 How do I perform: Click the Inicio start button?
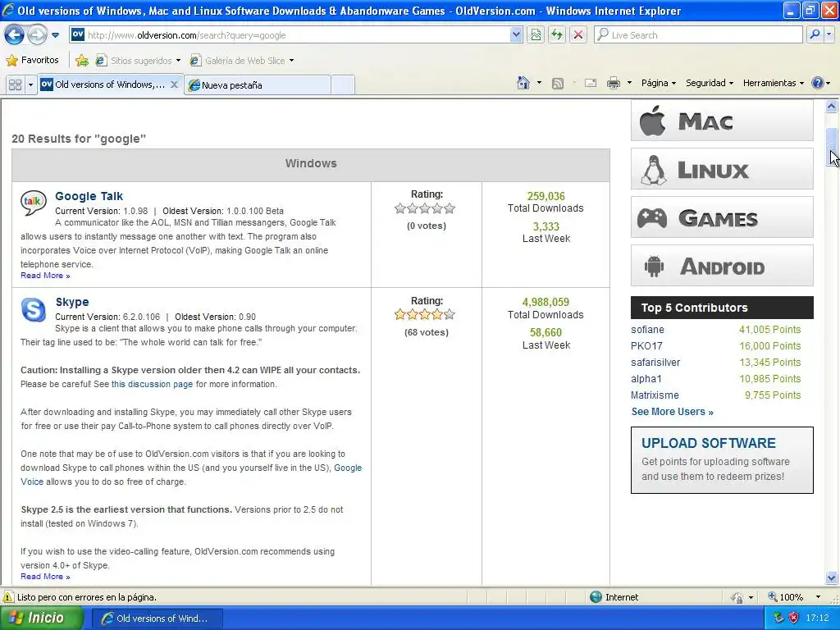(41, 618)
